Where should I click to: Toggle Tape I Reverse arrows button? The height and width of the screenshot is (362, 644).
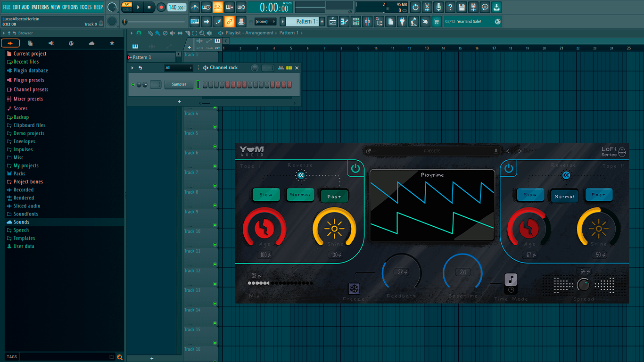(x=301, y=176)
